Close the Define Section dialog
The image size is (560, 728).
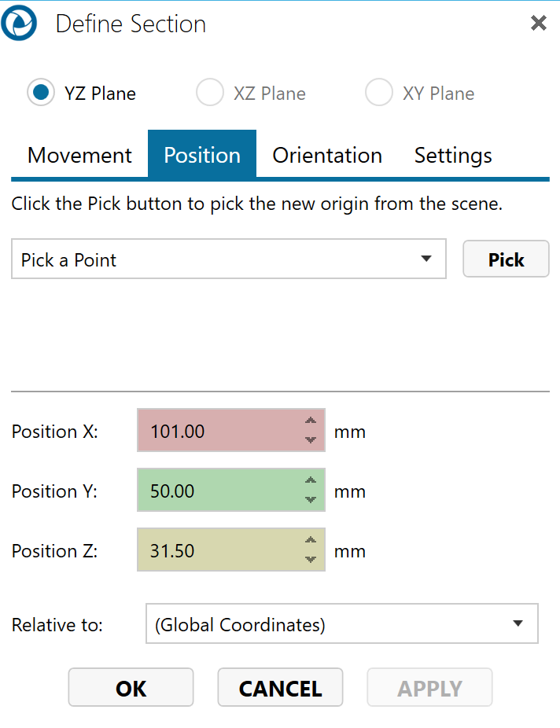539,24
